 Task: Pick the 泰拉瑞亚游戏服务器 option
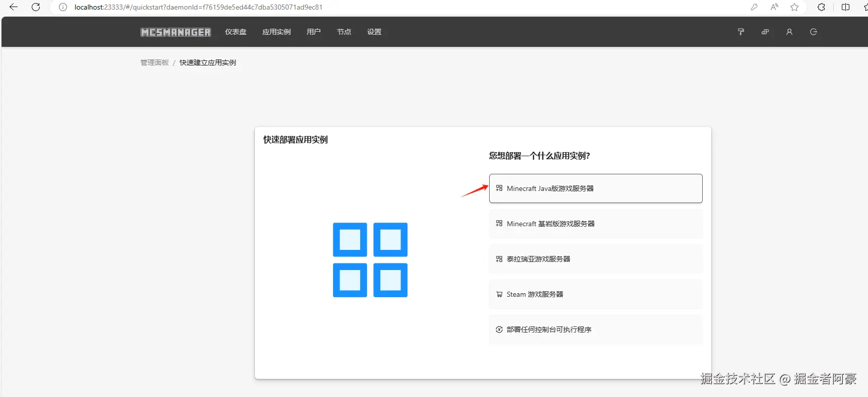[595, 259]
